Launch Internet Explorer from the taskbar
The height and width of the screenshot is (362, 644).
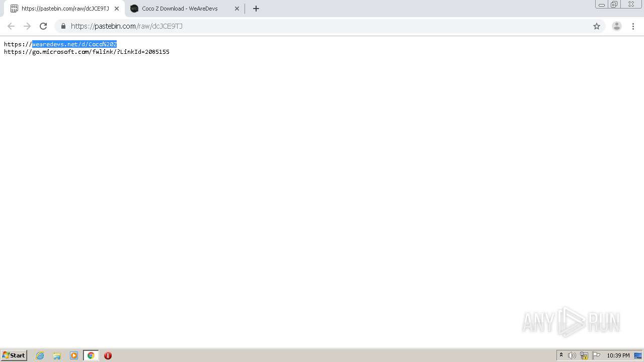coord(40,355)
